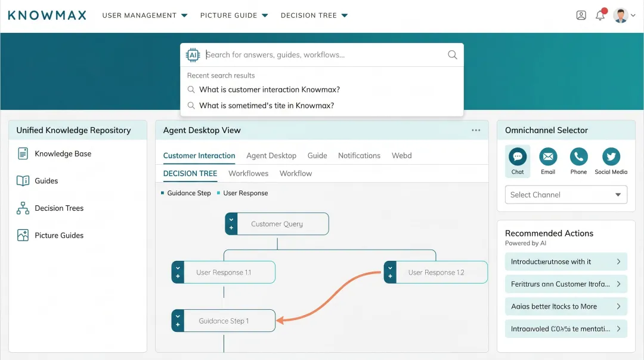
Task: Open 'Ferittrurs ann Customer Itrofa...' action
Action: (566, 284)
